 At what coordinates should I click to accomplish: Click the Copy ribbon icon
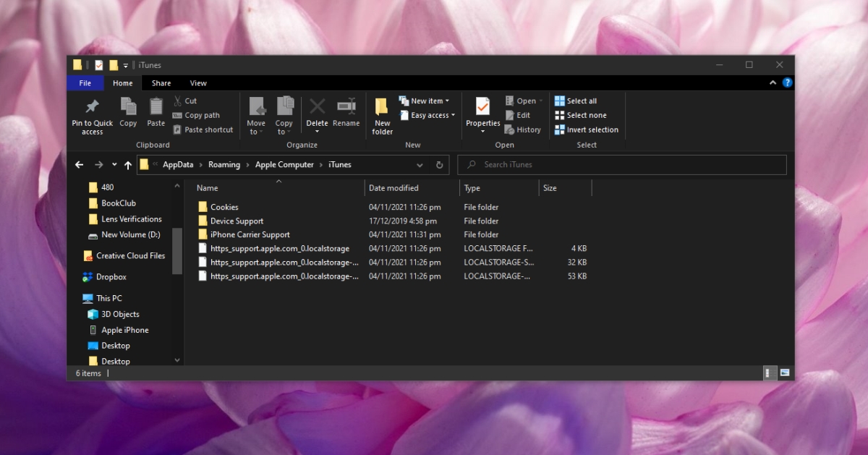click(x=128, y=107)
